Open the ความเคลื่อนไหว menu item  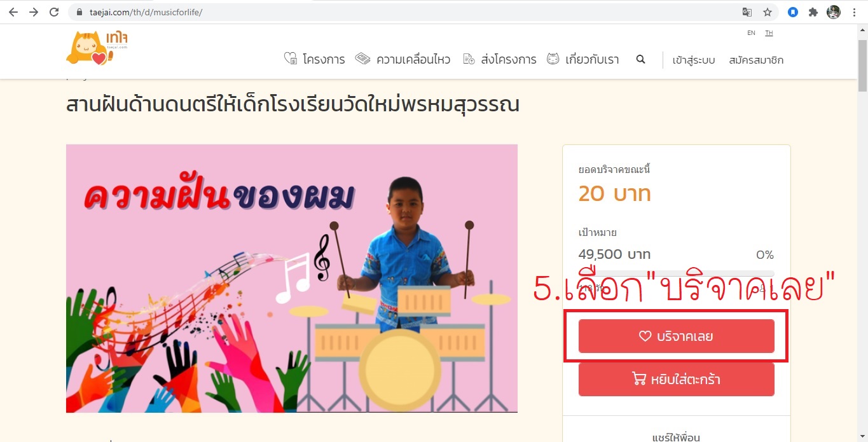point(403,59)
